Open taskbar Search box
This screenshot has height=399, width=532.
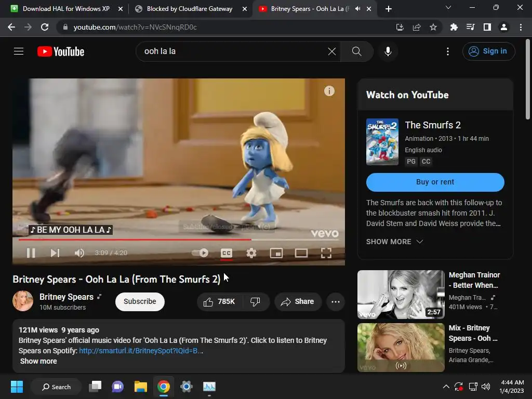point(56,387)
